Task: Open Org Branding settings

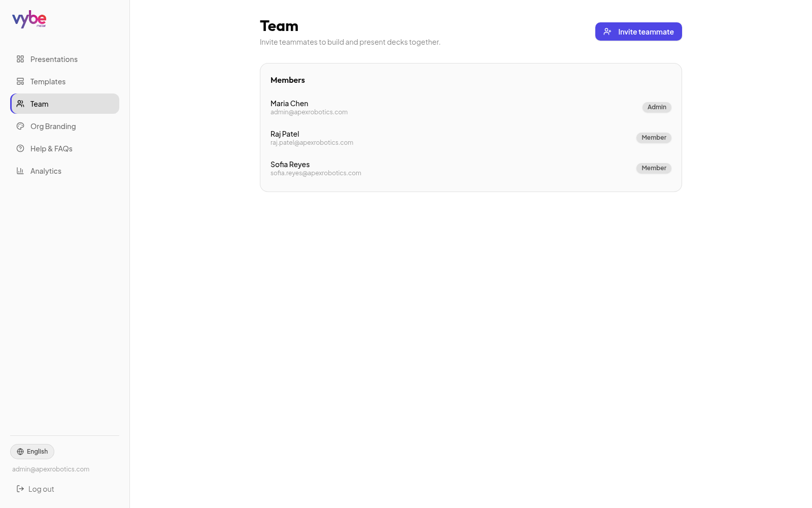Action: point(64,126)
